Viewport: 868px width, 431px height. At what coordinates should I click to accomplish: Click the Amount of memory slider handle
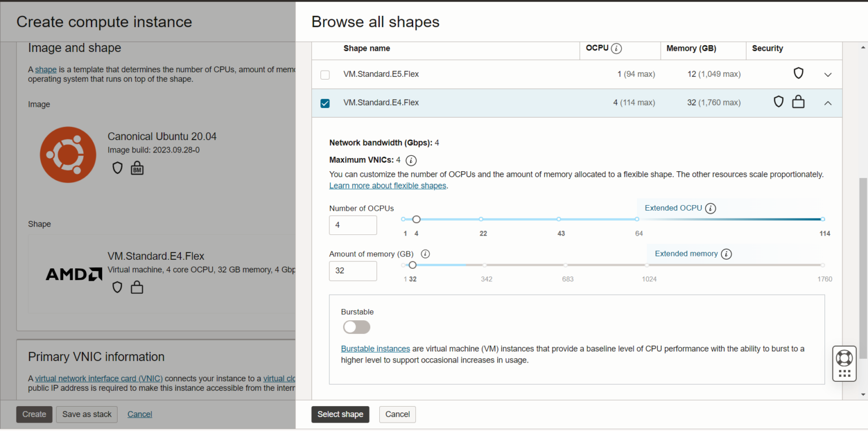[413, 265]
